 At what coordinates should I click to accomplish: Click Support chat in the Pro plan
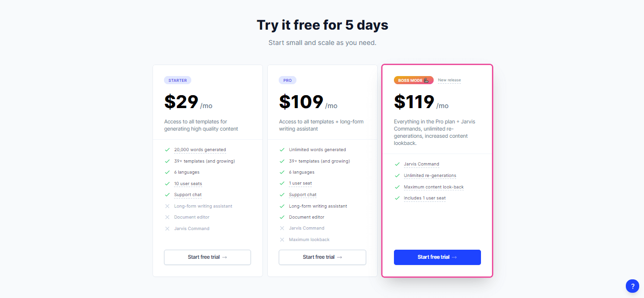(x=303, y=195)
